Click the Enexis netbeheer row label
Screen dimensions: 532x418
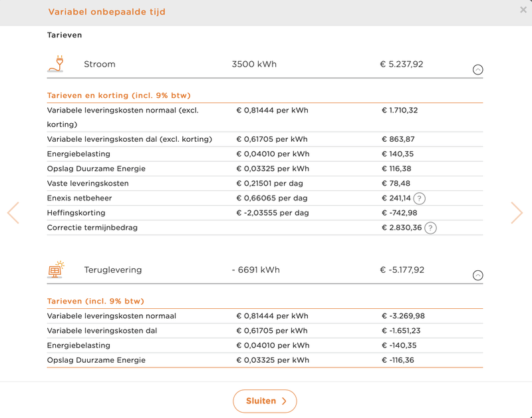click(79, 198)
